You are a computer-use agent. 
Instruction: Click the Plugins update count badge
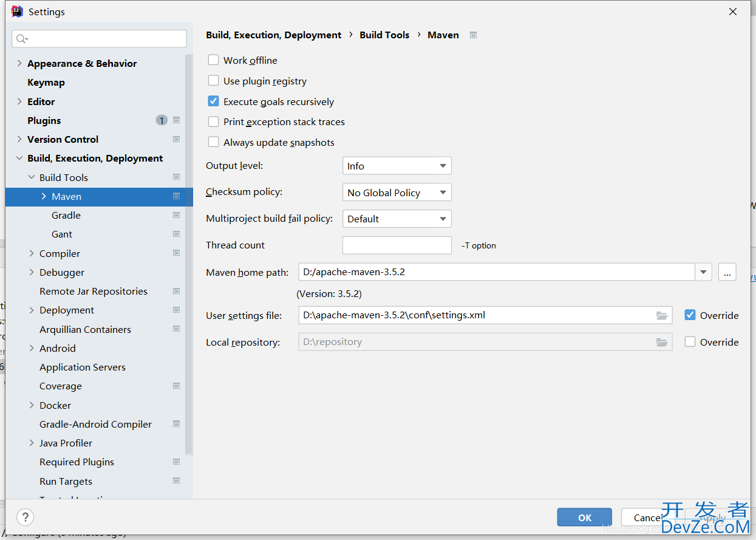(162, 120)
